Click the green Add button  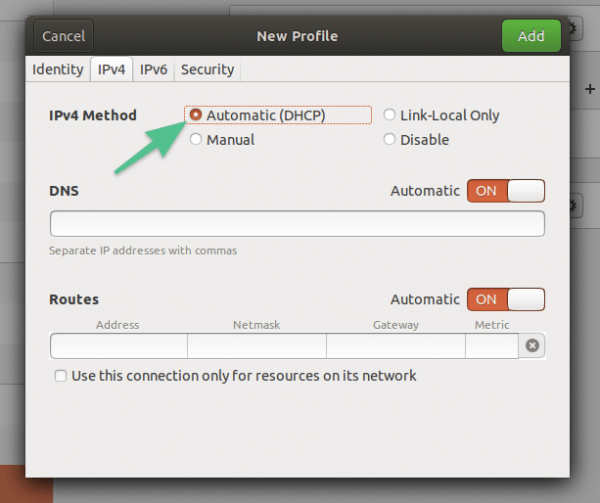tap(531, 36)
